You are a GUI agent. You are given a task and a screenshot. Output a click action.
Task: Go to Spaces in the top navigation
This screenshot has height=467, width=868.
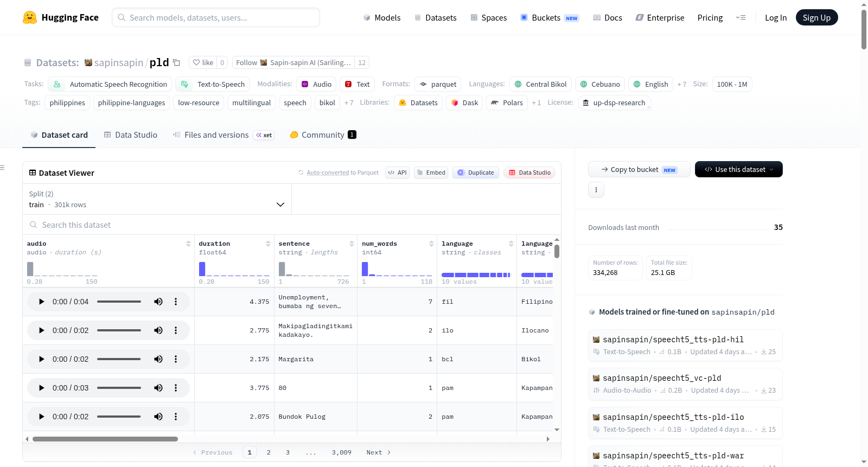pos(489,17)
